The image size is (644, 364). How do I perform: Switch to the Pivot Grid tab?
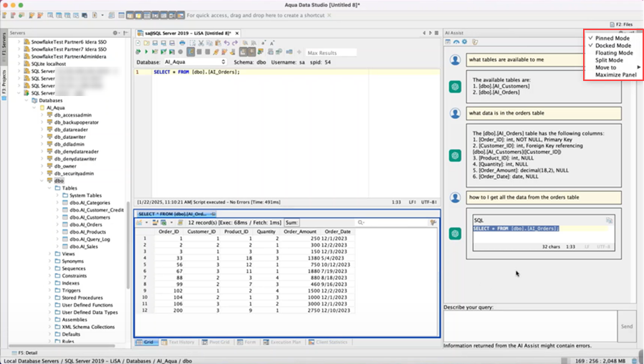(215, 343)
